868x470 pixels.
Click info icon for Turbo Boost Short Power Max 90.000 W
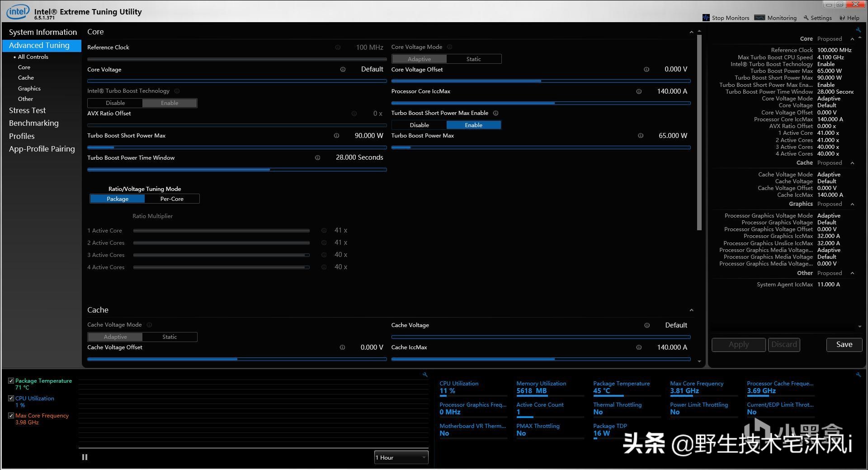(336, 136)
